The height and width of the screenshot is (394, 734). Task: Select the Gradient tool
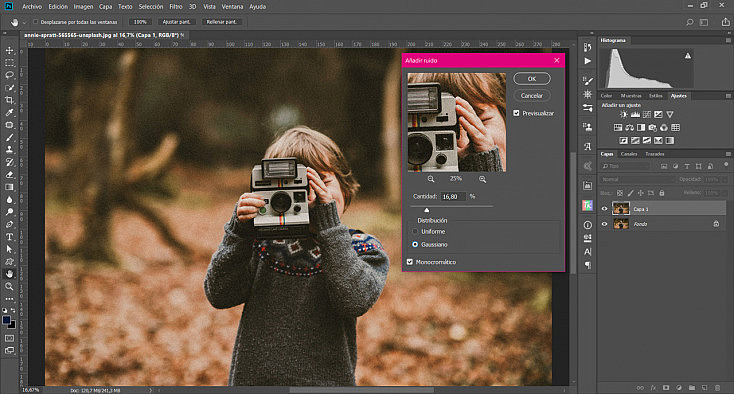tap(9, 187)
